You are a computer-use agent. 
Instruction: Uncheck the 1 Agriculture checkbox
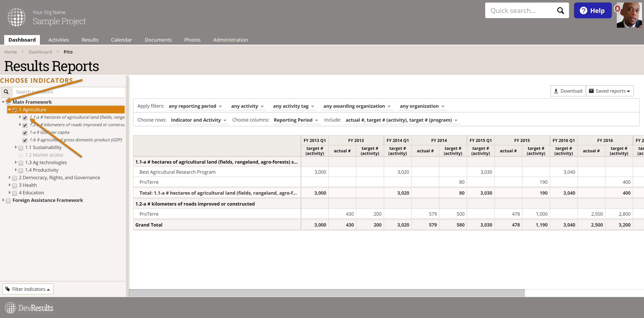[15, 110]
